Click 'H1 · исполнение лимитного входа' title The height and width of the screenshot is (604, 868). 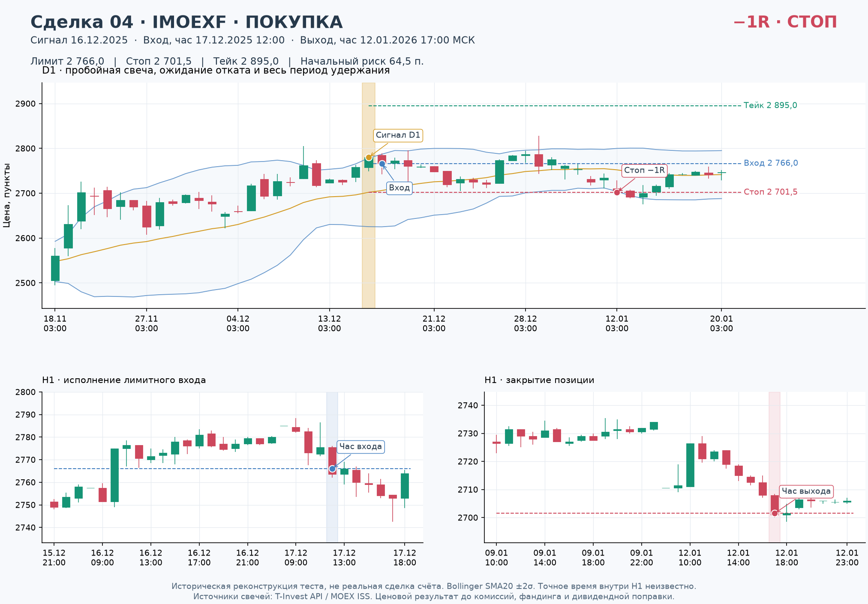(124, 380)
